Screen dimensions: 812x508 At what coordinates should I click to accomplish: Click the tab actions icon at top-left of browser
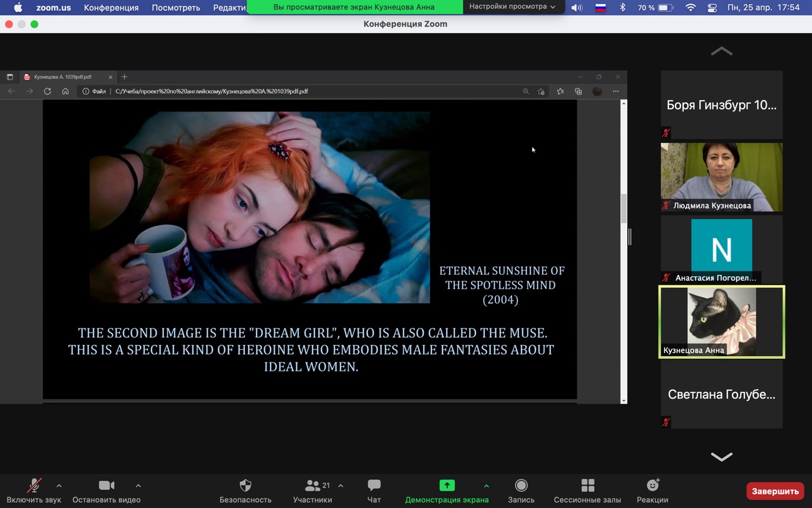[9, 77]
